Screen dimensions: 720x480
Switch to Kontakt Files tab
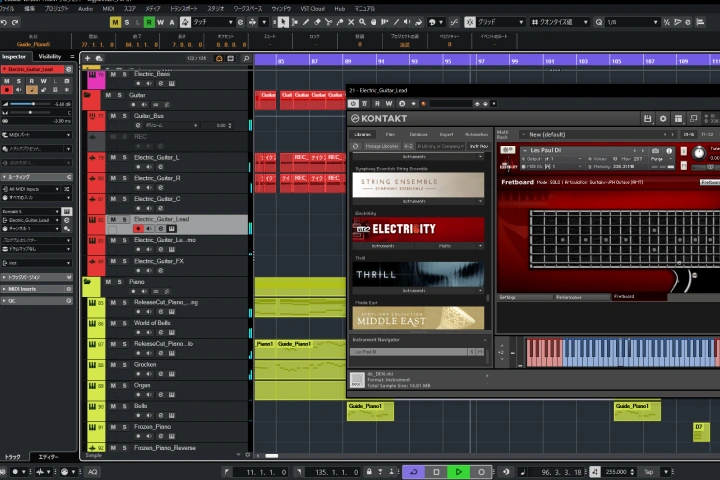click(390, 135)
